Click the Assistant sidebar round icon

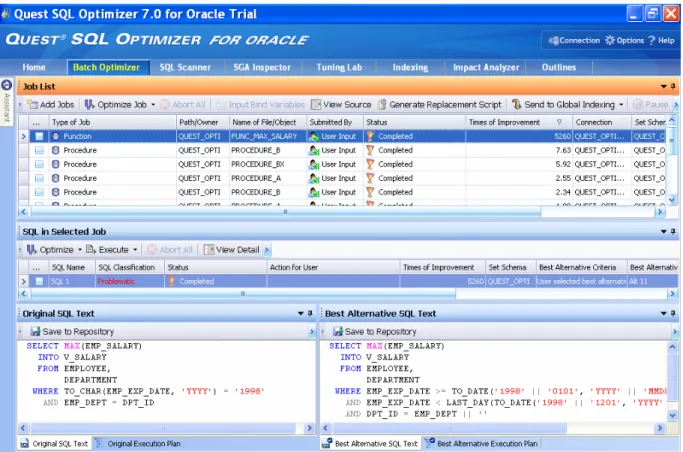pyautogui.click(x=7, y=84)
